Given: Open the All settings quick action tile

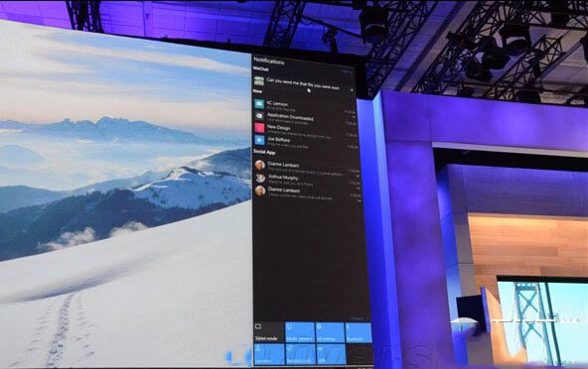Looking at the screenshot, I should tap(330, 332).
